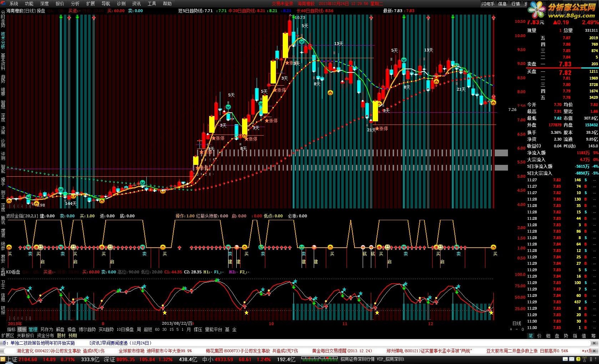Open the 关联报价 tab
This screenshot has height=364, width=599.
25,335
